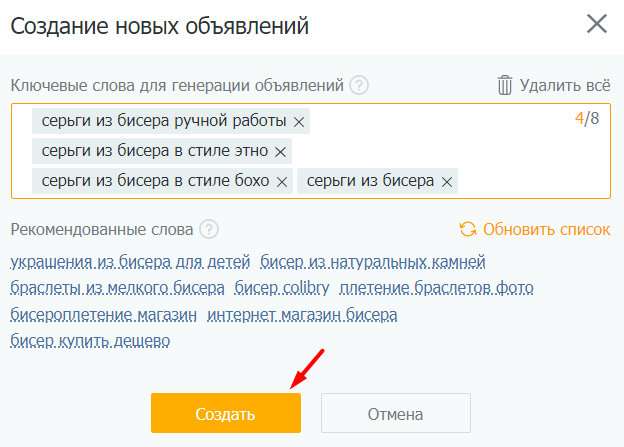624x447 pixels.
Task: Delete the 'серьги из бисера в стиле бохо' tag
Action: (282, 182)
